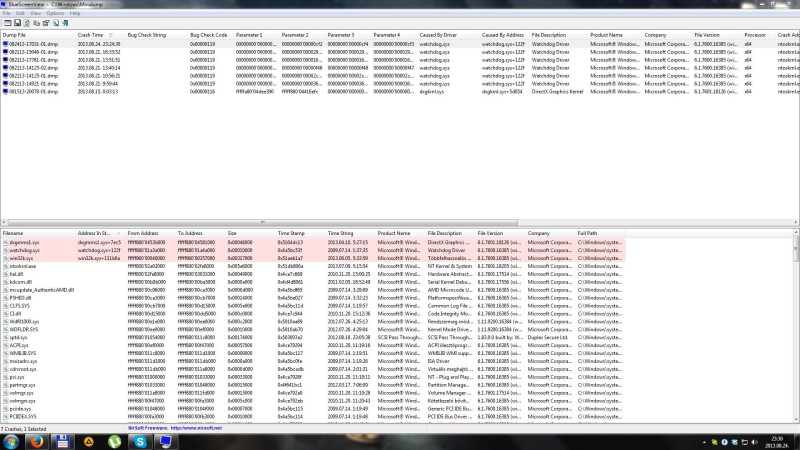Click the Properties toolbar icon

coord(46,23)
